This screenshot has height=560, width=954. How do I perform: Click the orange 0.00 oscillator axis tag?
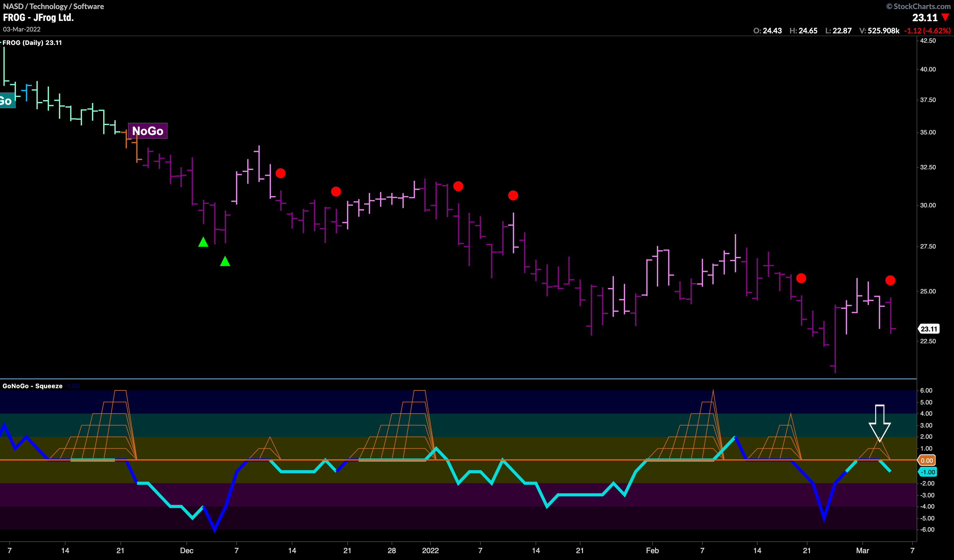click(x=926, y=461)
